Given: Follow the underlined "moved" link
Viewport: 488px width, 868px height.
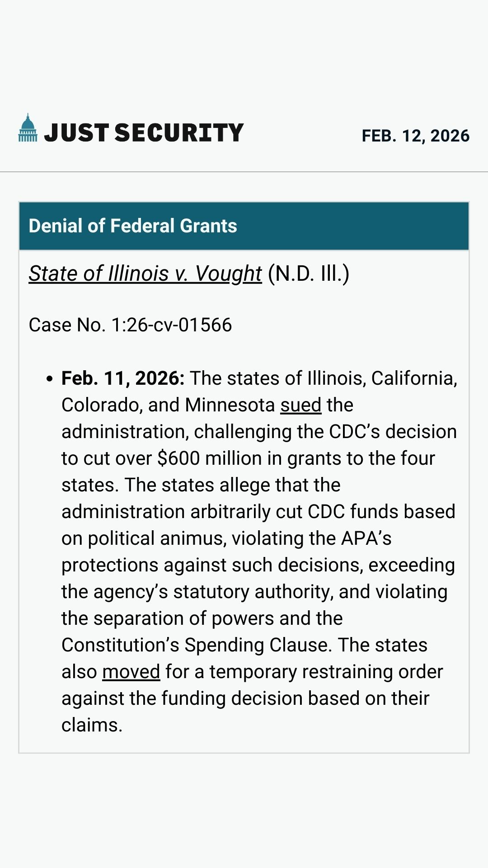Looking at the screenshot, I should [x=131, y=672].
